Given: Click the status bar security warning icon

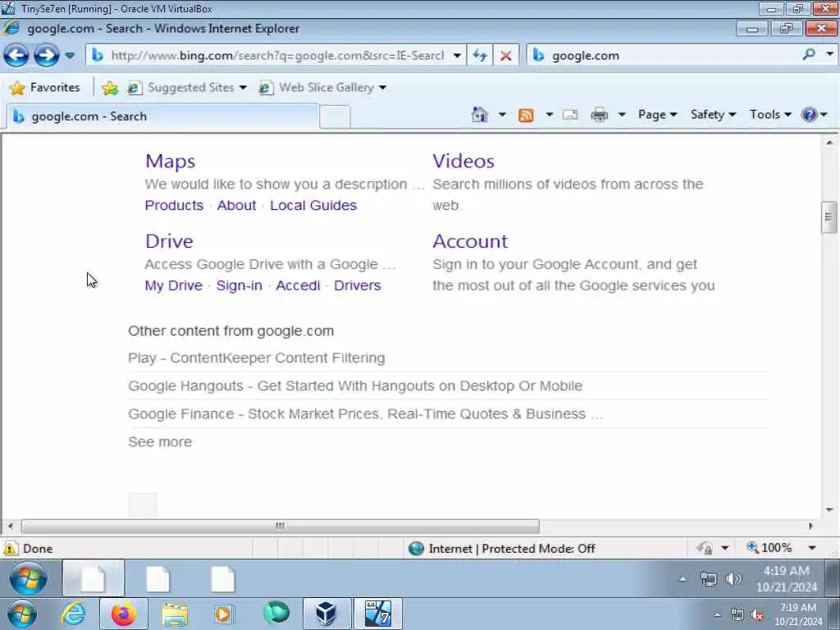Looking at the screenshot, I should 10,548.
